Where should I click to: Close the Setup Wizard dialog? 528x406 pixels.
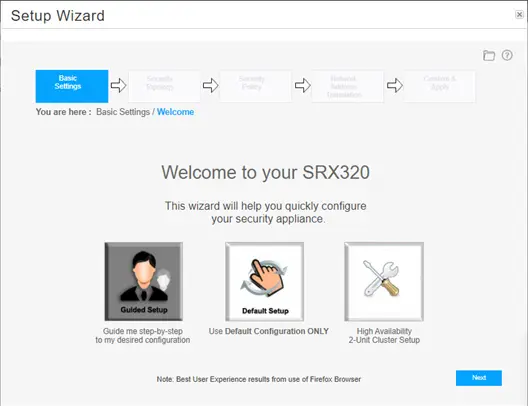tap(519, 14)
